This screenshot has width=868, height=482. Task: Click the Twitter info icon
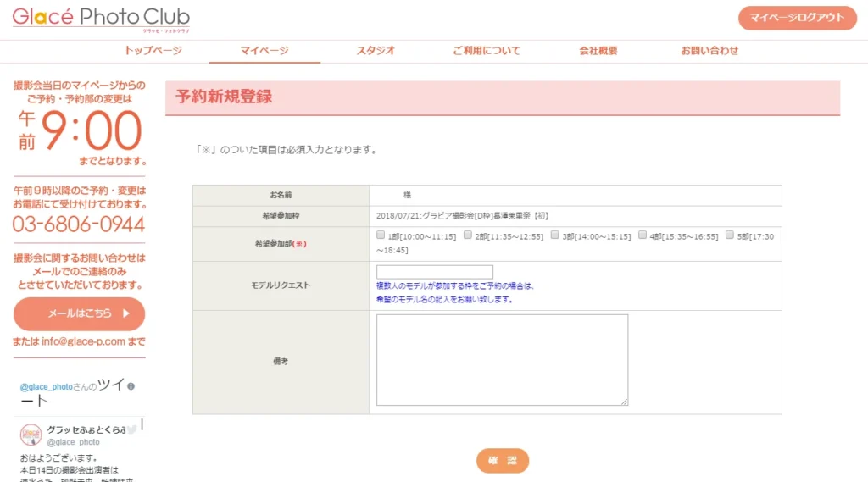tap(131, 386)
